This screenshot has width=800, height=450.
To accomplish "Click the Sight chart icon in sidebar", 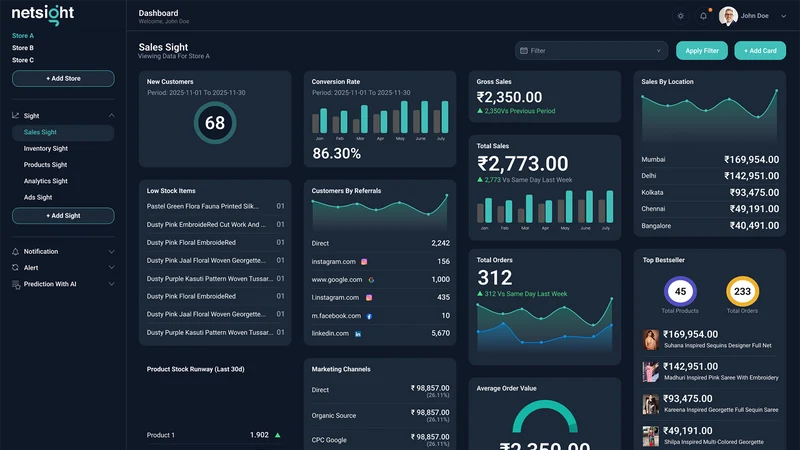I will (15, 116).
